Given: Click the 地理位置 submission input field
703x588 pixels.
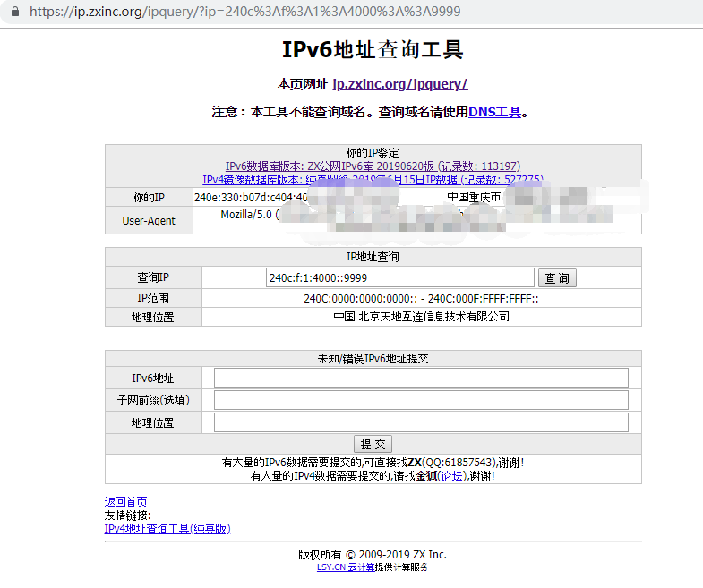Looking at the screenshot, I should tap(421, 422).
